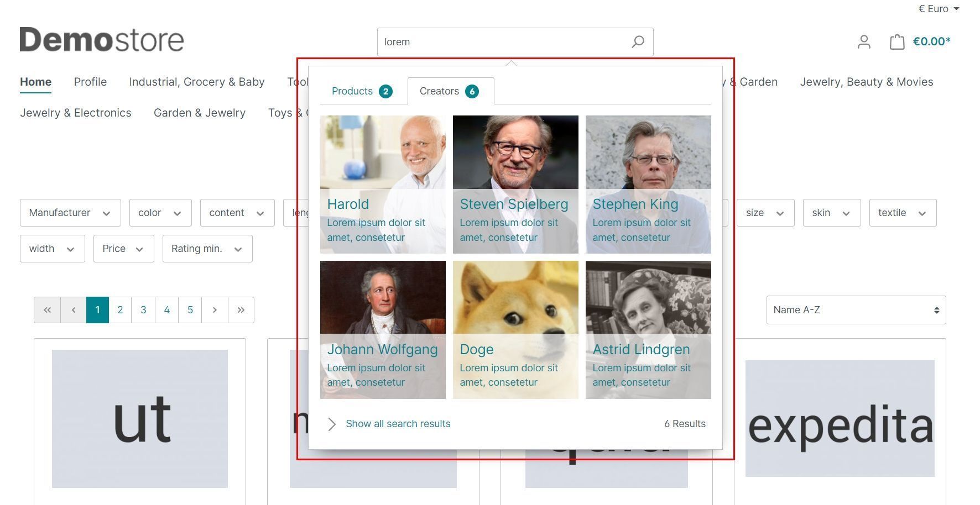Open the Name A-Z sorting select
This screenshot has height=505, width=980.
pyautogui.click(x=856, y=310)
